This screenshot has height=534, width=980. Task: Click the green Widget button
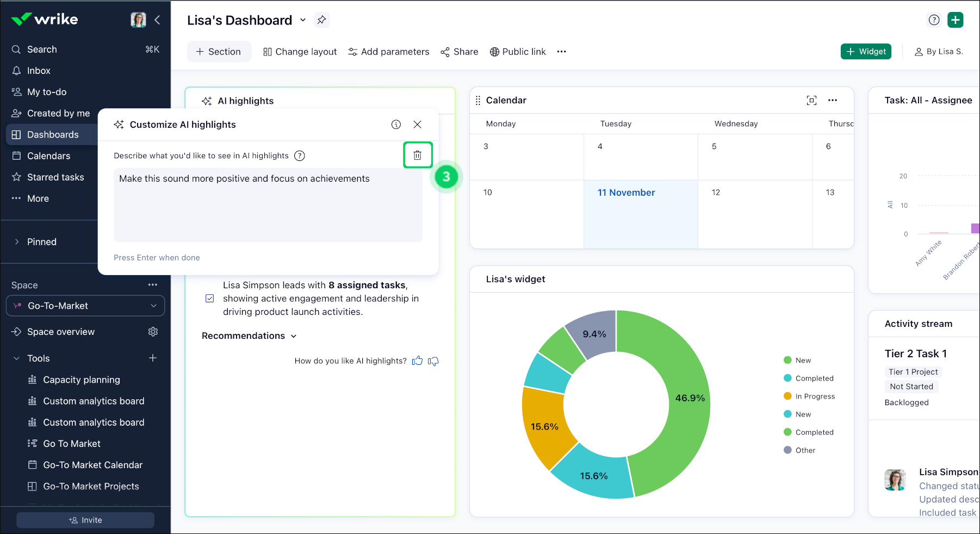tap(866, 52)
